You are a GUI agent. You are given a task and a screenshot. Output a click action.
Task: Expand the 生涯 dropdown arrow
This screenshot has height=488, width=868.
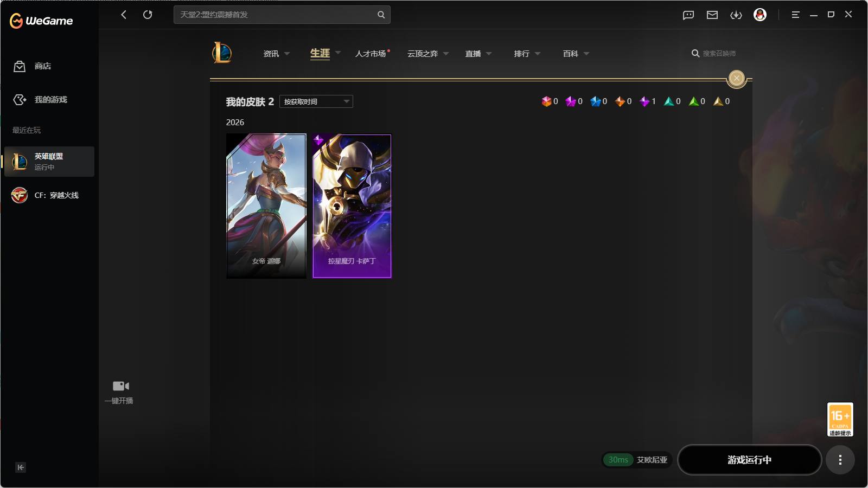338,53
